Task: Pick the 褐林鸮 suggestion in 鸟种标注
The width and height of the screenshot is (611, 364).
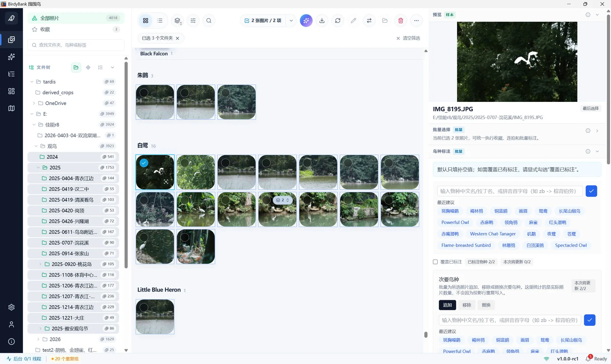Action: [477, 211]
